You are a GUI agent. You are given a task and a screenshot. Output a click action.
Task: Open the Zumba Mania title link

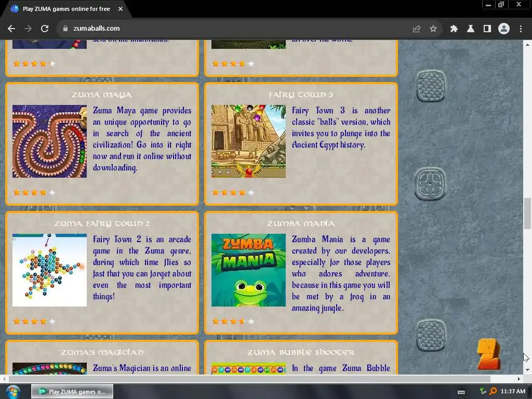click(301, 223)
